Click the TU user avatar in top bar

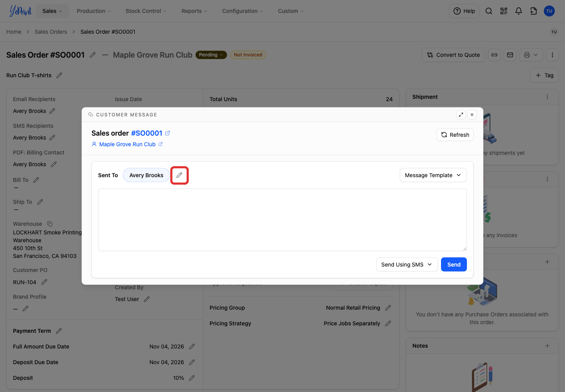click(x=549, y=11)
